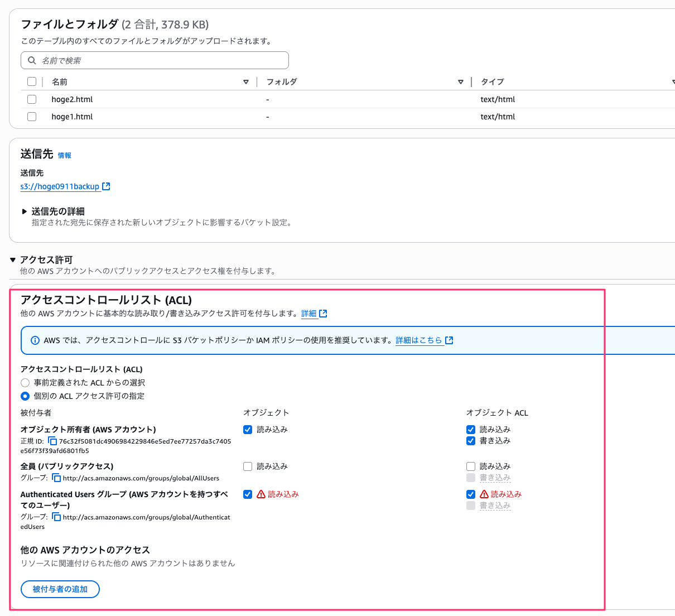Click external link icon next to 詳細はこちら
Viewport: 675px width, 616px height.
[x=449, y=340]
